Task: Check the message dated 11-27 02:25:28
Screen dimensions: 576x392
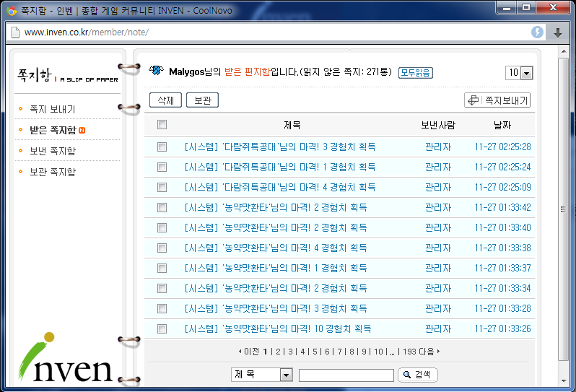Action: point(162,147)
